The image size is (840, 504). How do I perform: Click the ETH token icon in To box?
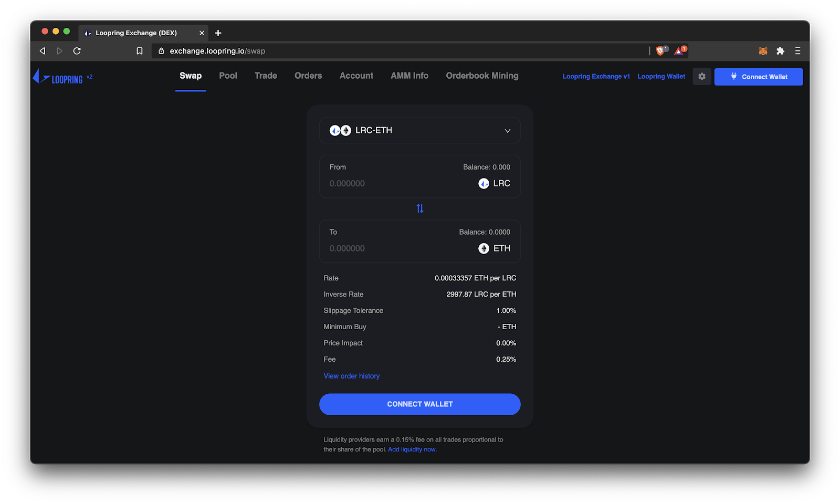tap(484, 248)
